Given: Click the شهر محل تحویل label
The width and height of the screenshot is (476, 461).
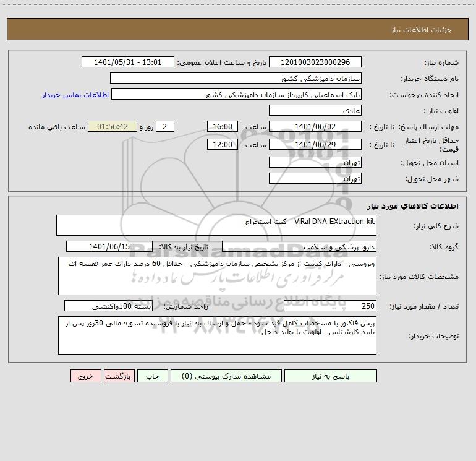Looking at the screenshot, I should pos(431,179).
